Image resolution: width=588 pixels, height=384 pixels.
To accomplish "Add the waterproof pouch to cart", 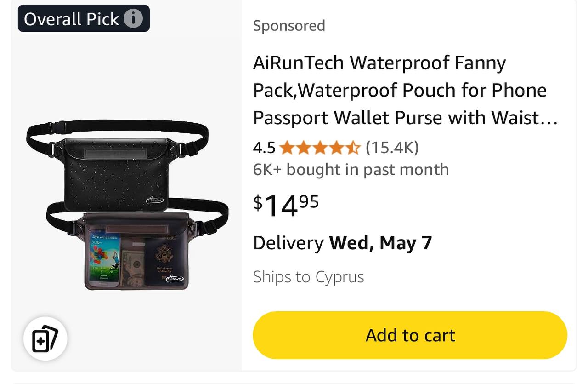I will click(x=410, y=335).
